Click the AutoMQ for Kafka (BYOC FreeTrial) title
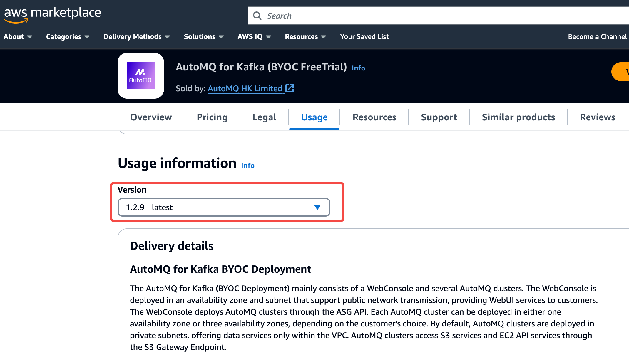This screenshot has height=364, width=629. point(261,67)
